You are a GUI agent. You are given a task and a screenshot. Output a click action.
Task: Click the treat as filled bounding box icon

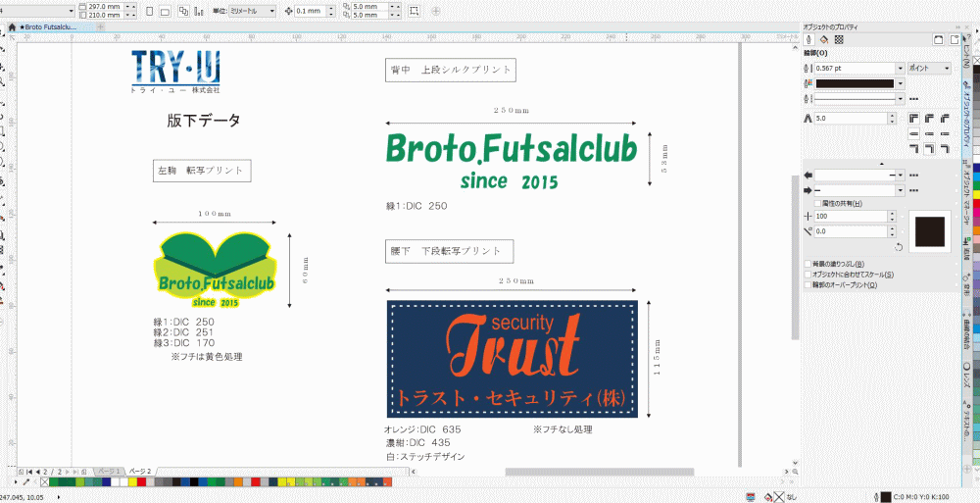(414, 11)
